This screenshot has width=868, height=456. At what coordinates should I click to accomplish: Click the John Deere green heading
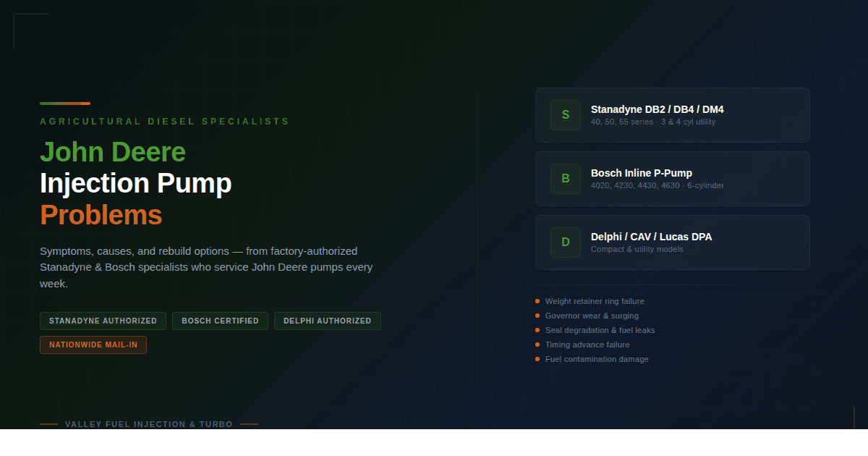pyautogui.click(x=113, y=152)
